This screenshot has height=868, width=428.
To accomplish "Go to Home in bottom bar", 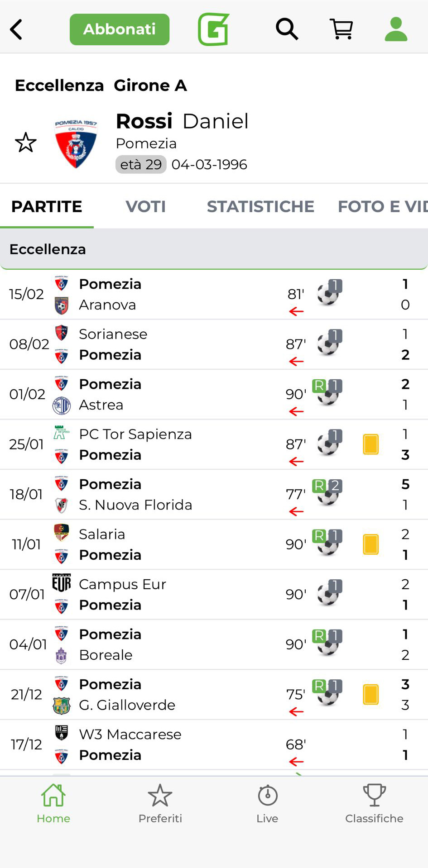I will [53, 804].
